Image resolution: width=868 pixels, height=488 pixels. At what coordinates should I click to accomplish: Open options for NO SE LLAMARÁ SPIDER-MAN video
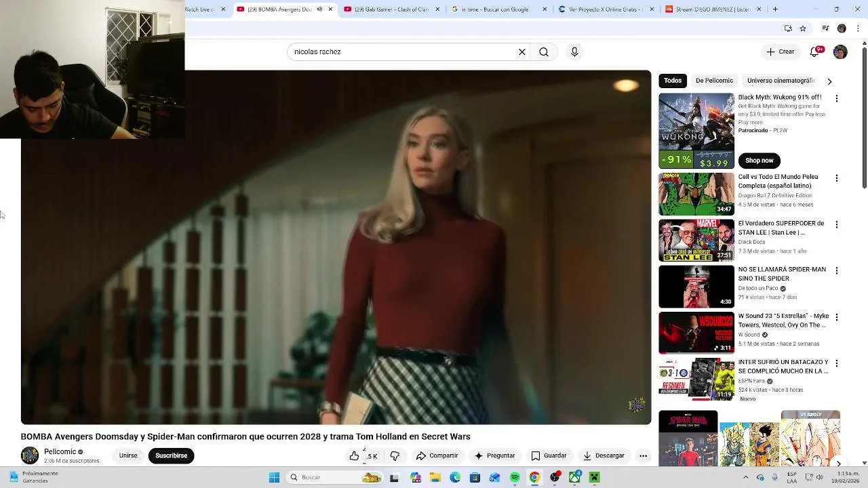click(x=836, y=270)
